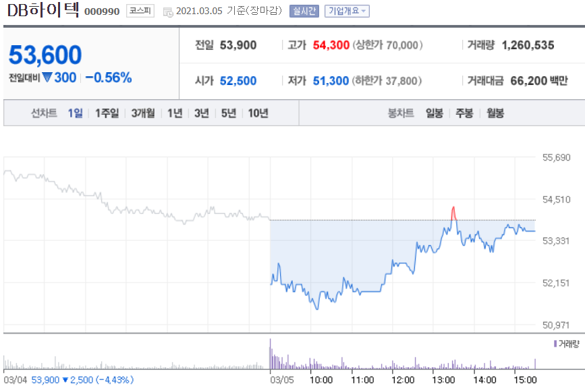Show the 3년 line chart
585x392 pixels.
pyautogui.click(x=202, y=113)
